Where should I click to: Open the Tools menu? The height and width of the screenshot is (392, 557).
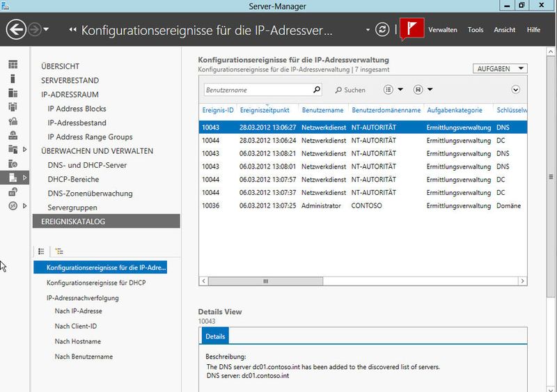pos(476,30)
